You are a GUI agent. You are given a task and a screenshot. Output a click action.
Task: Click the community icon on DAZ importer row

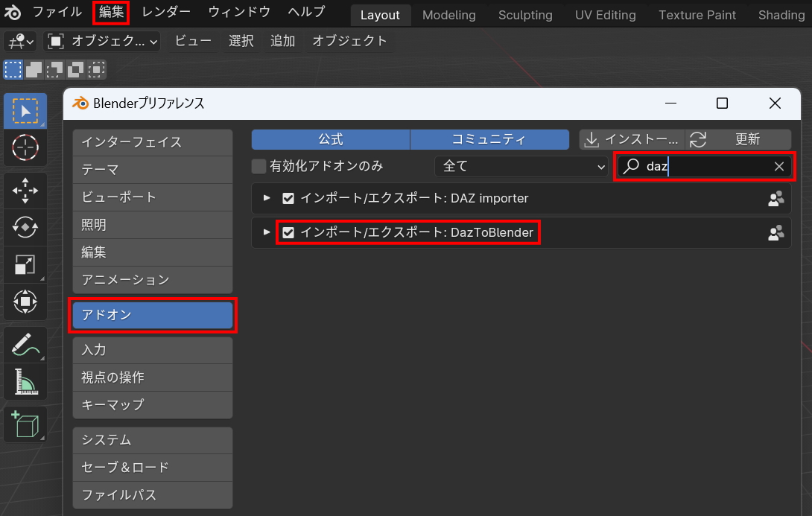coord(775,198)
